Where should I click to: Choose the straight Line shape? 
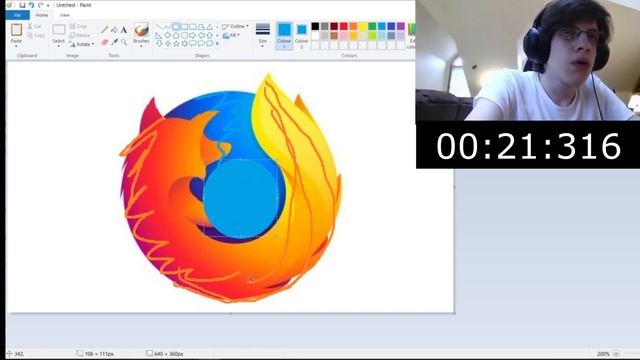(x=159, y=27)
